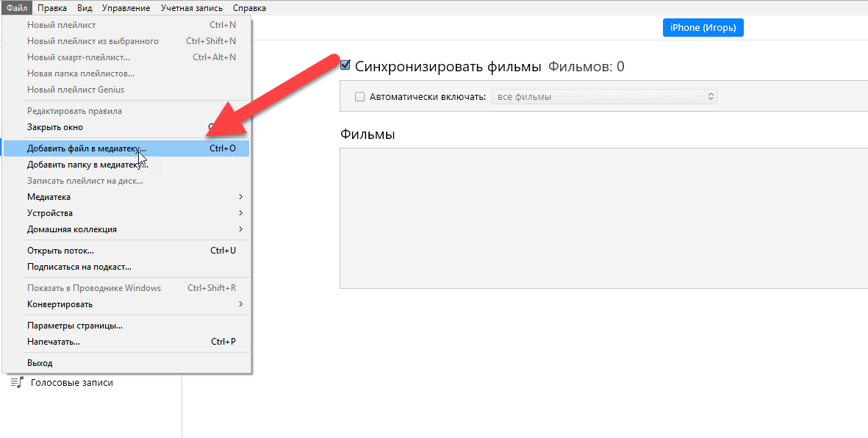Choose Добавить папку в медиатеку
This screenshot has width=868, height=438.
pos(126,165)
